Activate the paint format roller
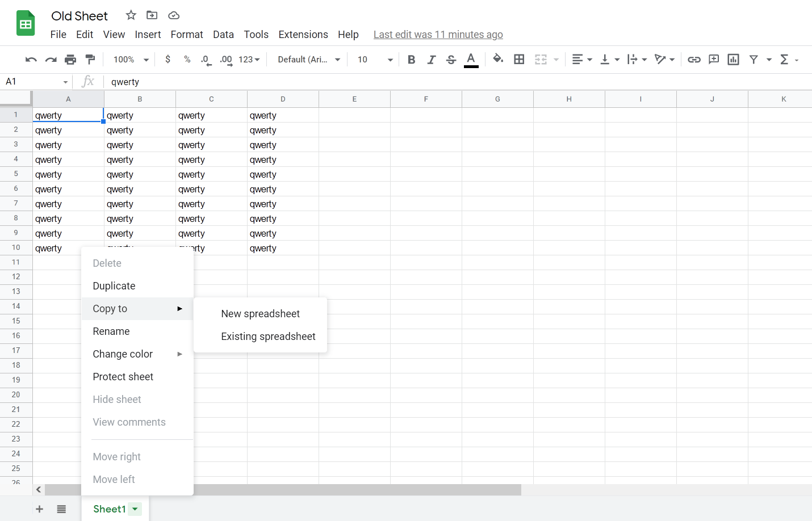The height and width of the screenshot is (521, 812). tap(90, 59)
